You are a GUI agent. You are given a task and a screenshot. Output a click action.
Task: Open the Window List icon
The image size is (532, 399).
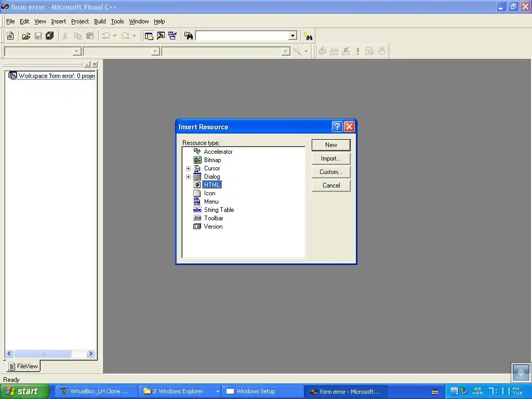click(172, 36)
